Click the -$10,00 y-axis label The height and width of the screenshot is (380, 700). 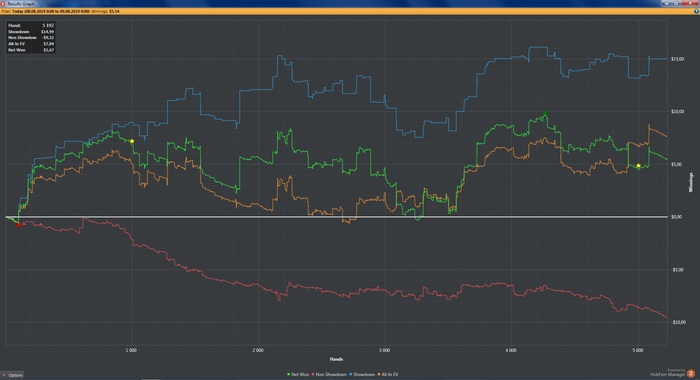[678, 322]
